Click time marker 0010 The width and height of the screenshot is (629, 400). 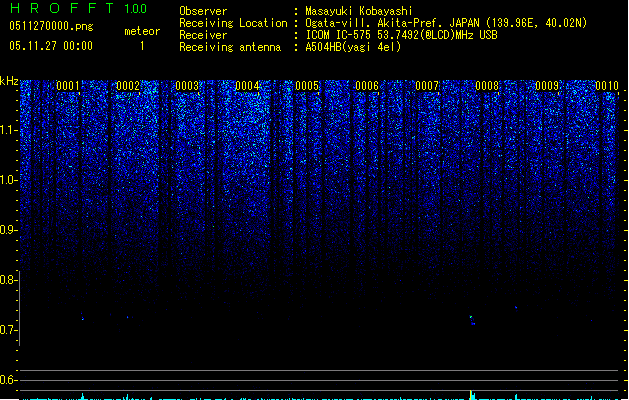point(607,86)
